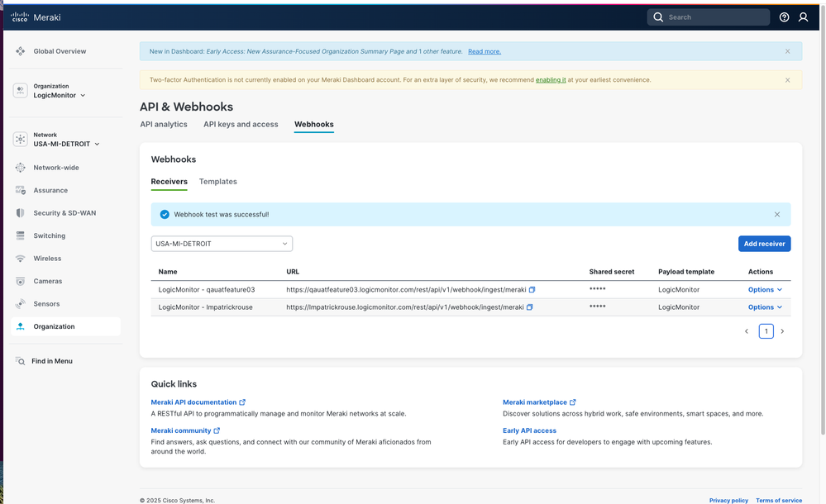Open the Privacy policy link
826x504 pixels.
coord(728,501)
